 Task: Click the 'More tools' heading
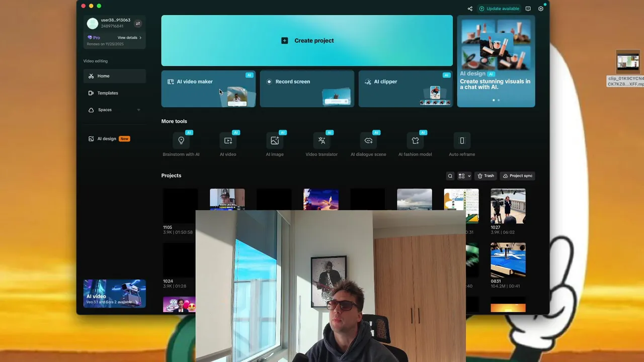[x=174, y=121]
